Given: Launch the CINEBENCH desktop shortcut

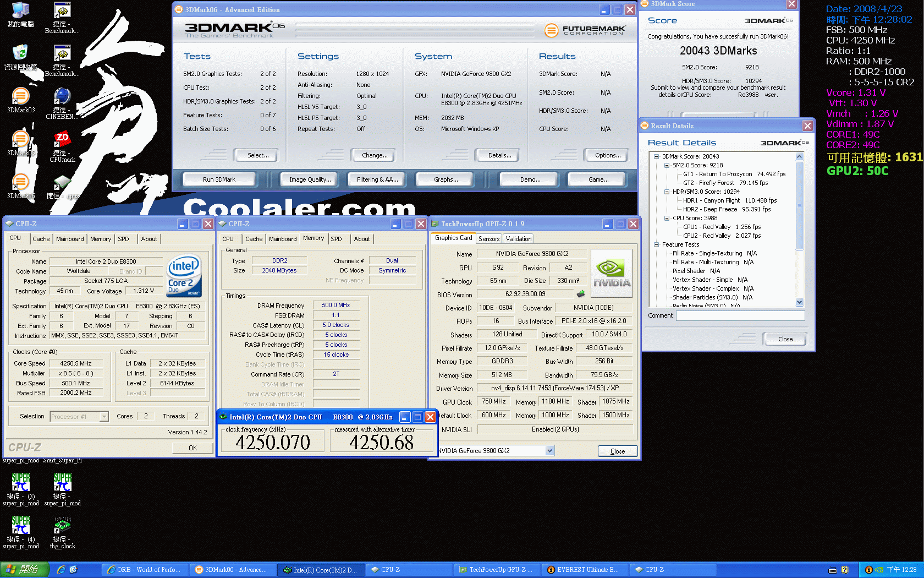Looking at the screenshot, I should pyautogui.click(x=62, y=103).
